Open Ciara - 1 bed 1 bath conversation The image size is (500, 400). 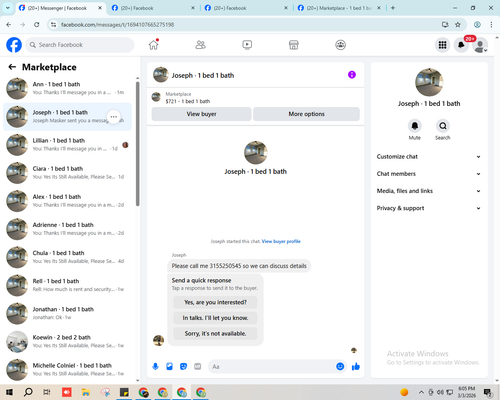(x=67, y=173)
